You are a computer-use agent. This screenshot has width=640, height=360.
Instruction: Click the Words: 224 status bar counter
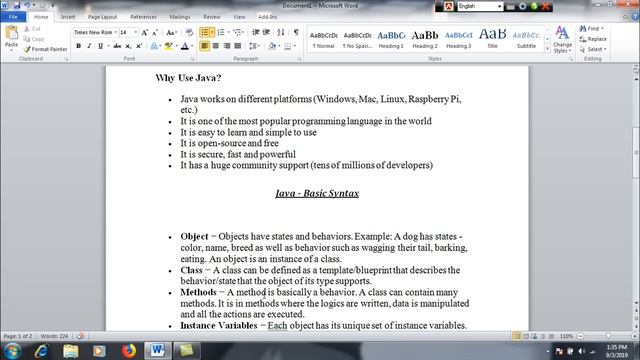(x=54, y=336)
